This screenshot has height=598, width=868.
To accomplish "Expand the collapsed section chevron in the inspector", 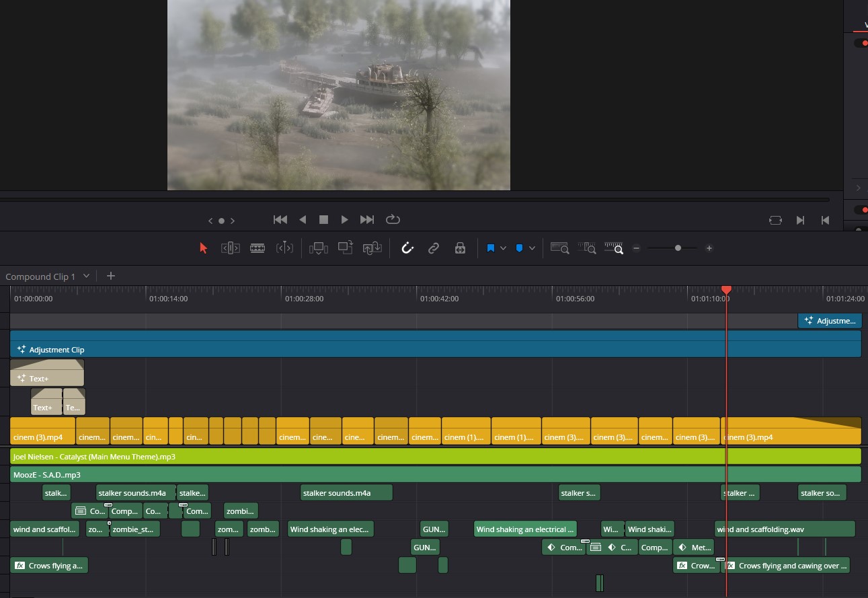I will (858, 188).
